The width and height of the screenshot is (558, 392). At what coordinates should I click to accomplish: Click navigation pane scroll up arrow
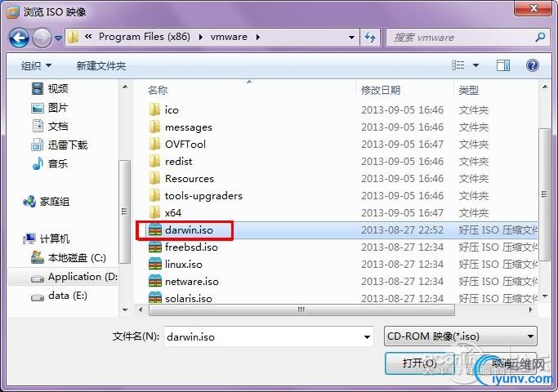tap(125, 87)
